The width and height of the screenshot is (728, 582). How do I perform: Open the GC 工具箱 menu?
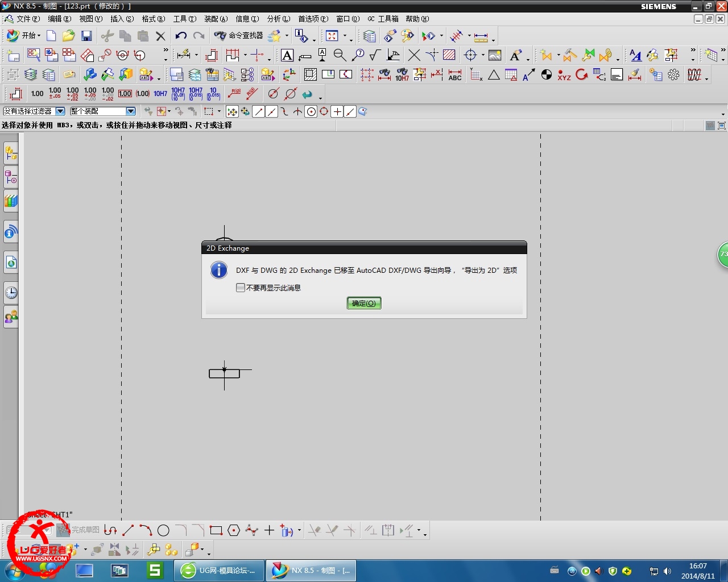click(383, 19)
